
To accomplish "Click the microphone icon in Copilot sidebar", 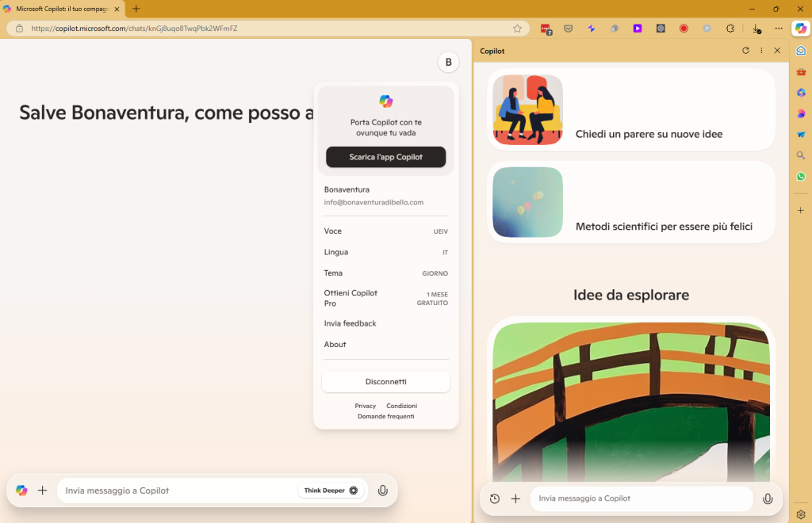I will (x=767, y=498).
